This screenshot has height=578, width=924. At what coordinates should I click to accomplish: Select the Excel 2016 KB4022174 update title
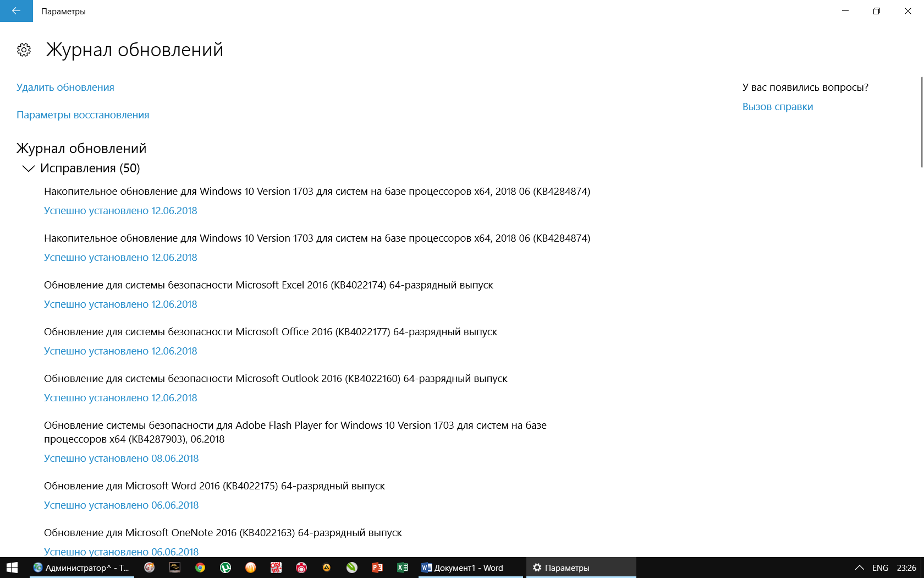[x=268, y=285]
